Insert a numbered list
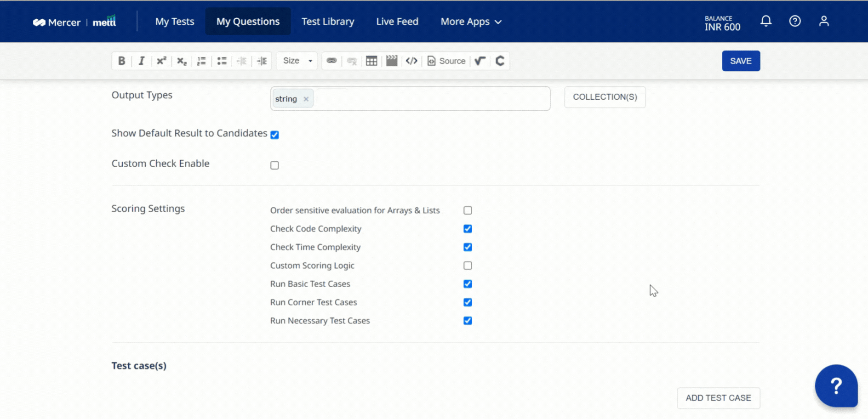The width and height of the screenshot is (868, 419). coord(201,61)
